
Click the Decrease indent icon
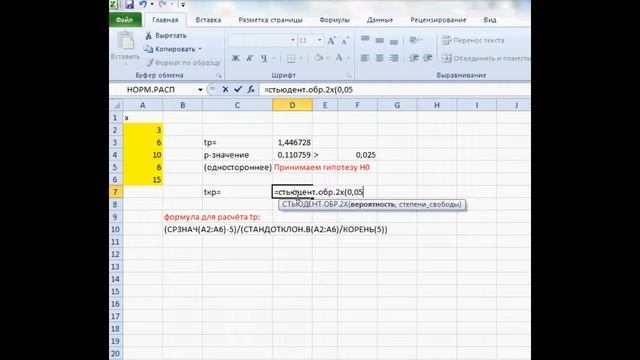(414, 58)
